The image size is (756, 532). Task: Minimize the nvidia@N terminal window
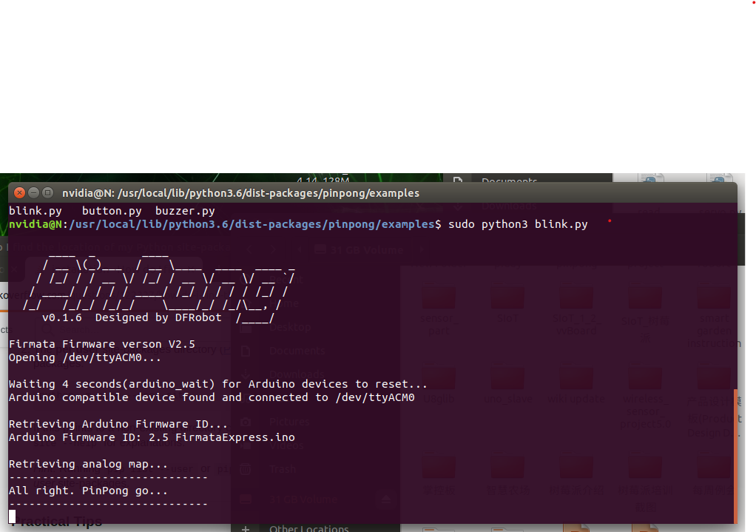(33, 193)
